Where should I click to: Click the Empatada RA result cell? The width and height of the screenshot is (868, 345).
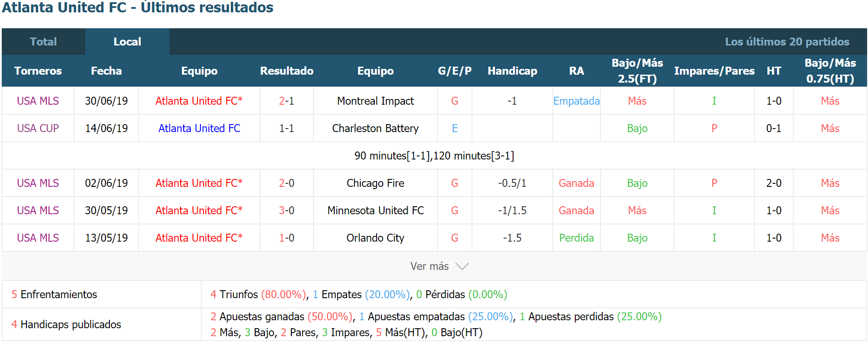pos(576,101)
